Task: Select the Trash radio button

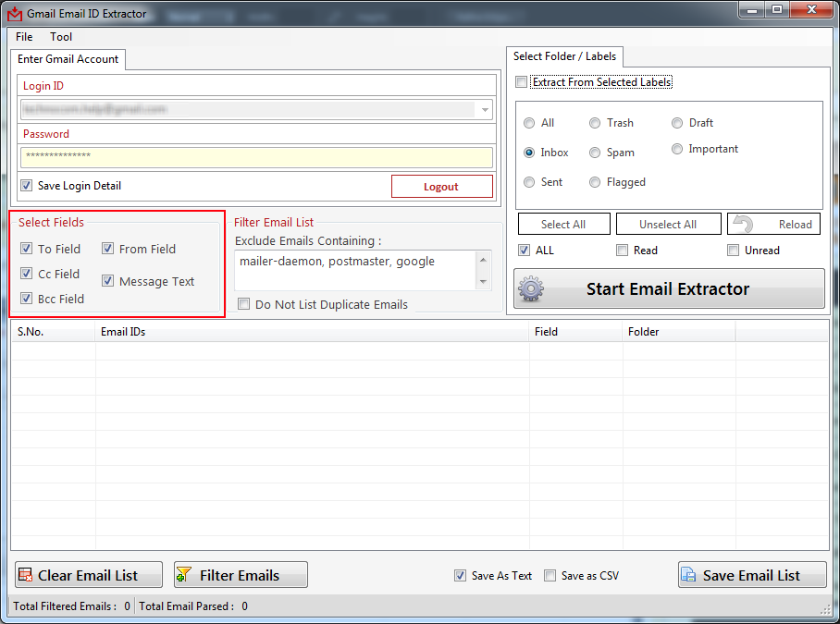Action: click(595, 123)
